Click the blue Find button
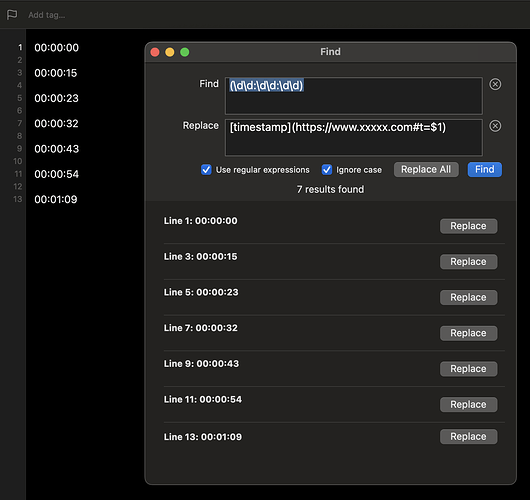The width and height of the screenshot is (530, 500). click(x=485, y=169)
